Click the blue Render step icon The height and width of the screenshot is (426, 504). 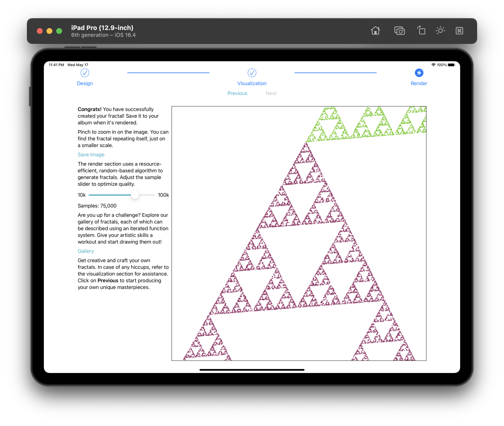(419, 73)
